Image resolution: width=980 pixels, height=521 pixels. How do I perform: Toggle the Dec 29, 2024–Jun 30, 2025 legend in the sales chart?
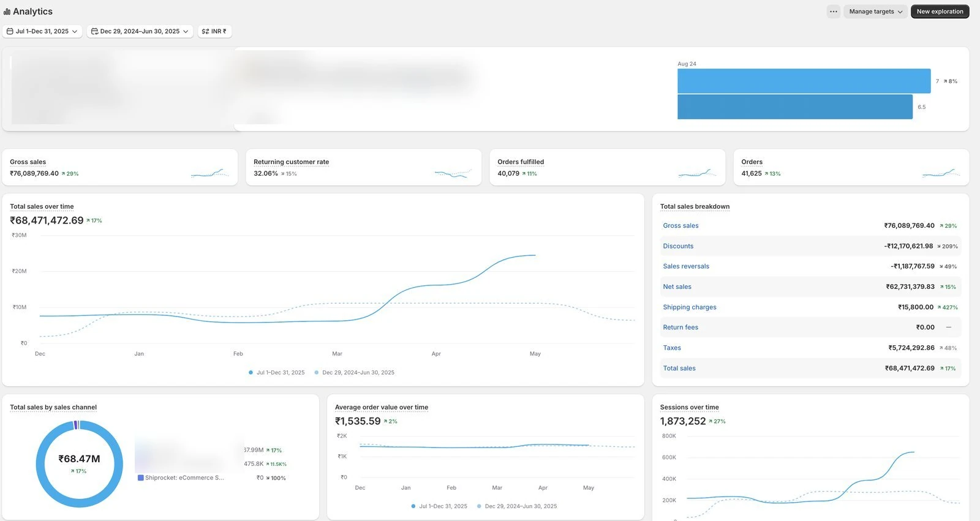click(x=354, y=373)
